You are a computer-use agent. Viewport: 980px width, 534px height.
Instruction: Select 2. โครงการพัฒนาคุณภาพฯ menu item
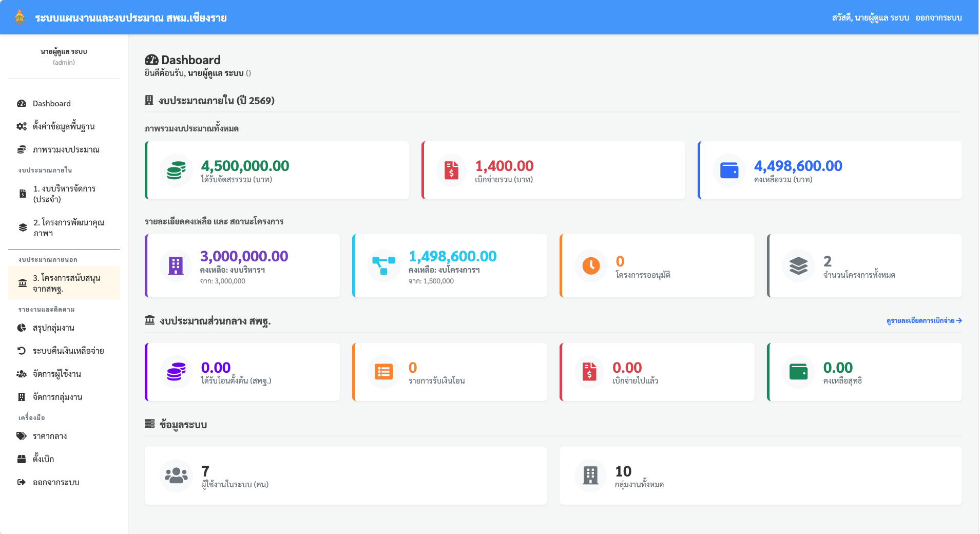(64, 227)
